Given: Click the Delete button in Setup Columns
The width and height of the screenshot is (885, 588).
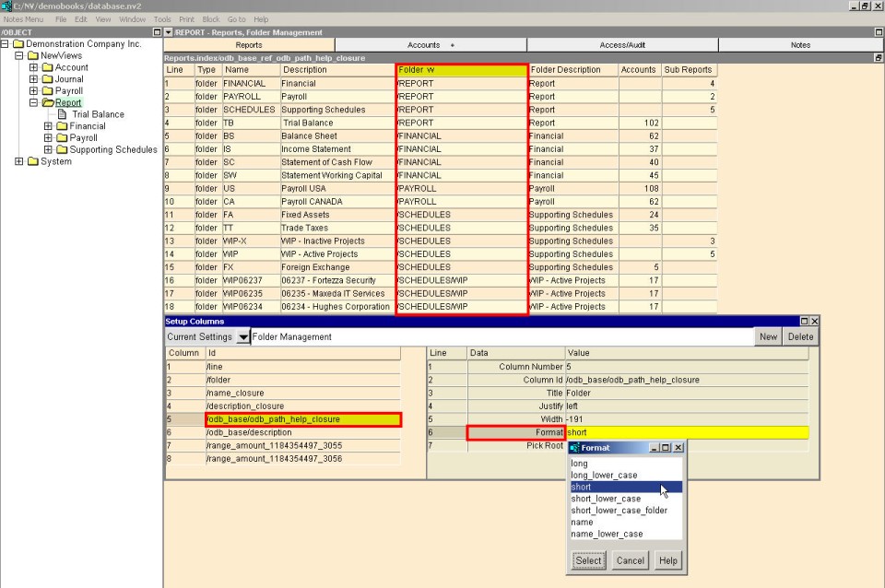Looking at the screenshot, I should click(x=800, y=337).
